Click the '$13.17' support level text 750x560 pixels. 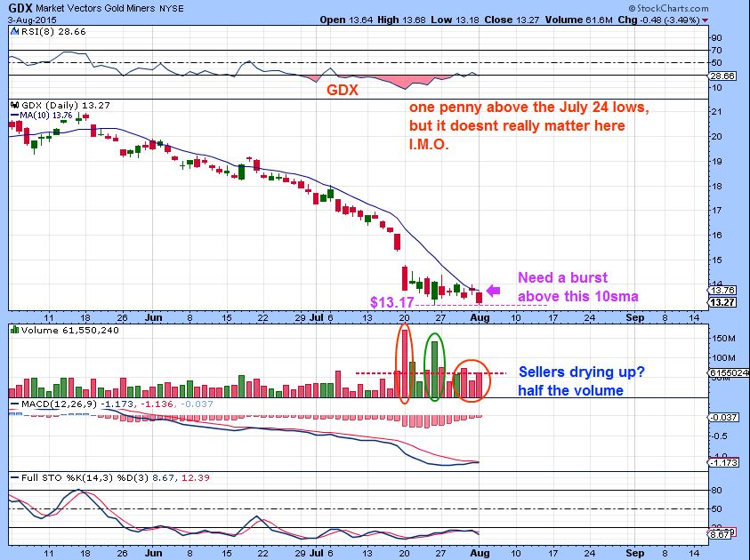click(392, 302)
